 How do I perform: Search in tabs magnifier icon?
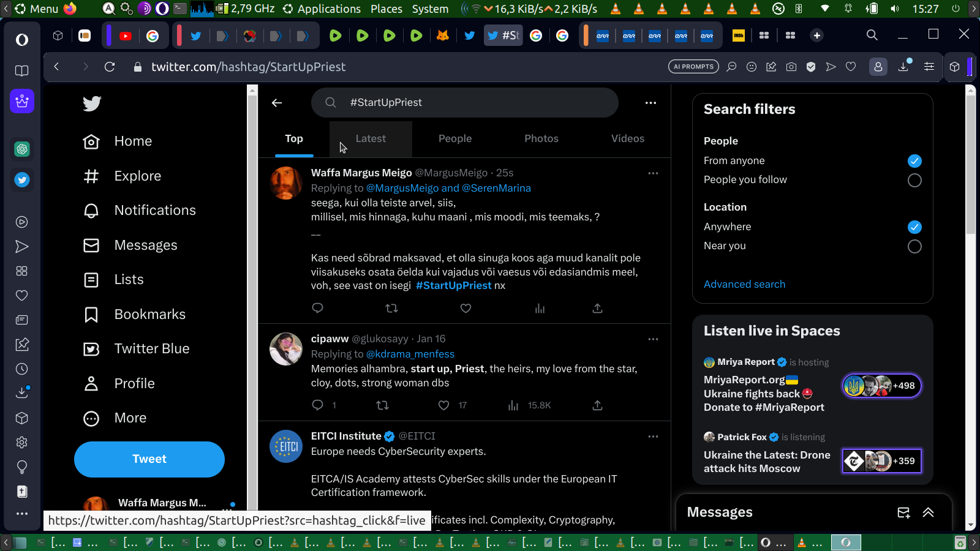tap(872, 35)
